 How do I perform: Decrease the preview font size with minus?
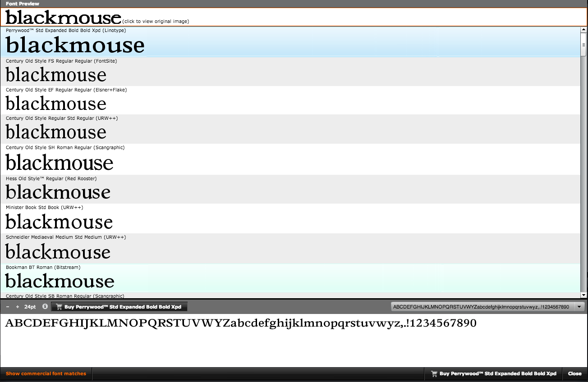point(8,307)
